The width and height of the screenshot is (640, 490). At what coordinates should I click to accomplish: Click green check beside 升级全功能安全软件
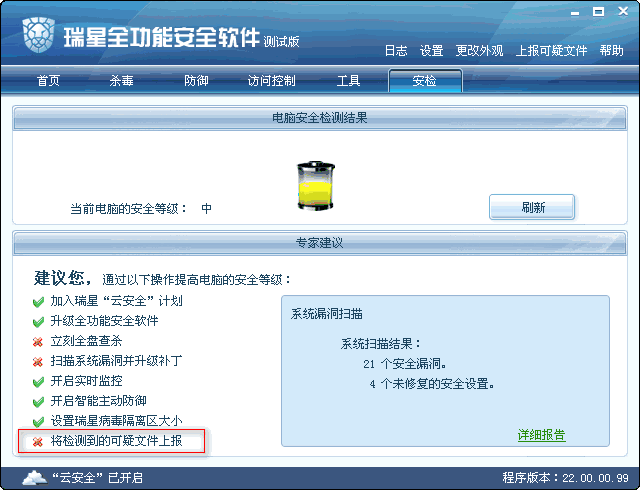[38, 322]
